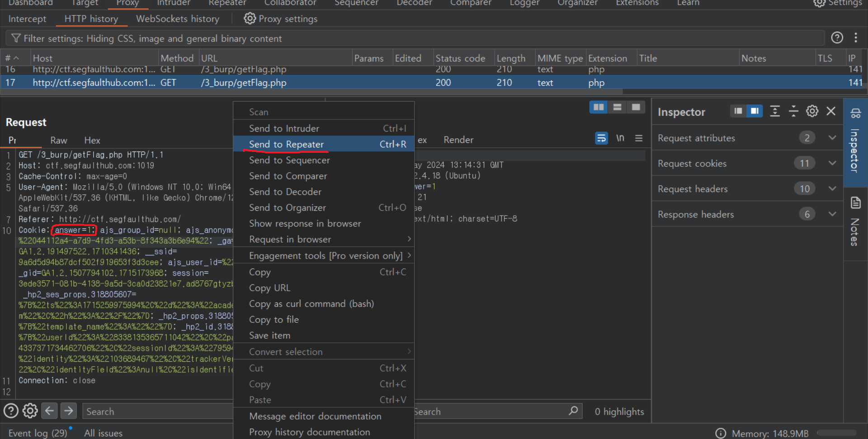Click the history table horizontal scrollbar
The height and width of the screenshot is (439, 868).
[312, 92]
